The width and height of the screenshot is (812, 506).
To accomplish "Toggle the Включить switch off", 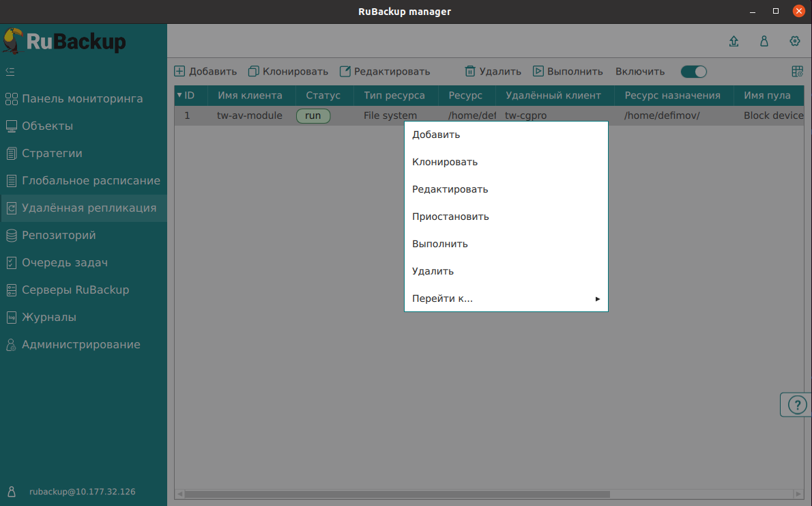I will [693, 72].
